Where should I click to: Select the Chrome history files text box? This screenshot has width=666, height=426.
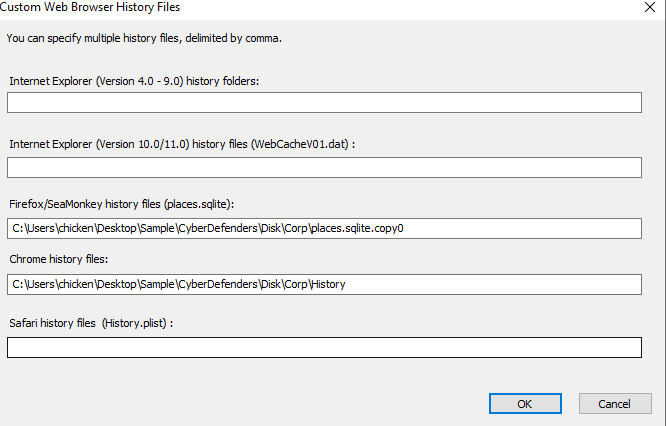(324, 285)
